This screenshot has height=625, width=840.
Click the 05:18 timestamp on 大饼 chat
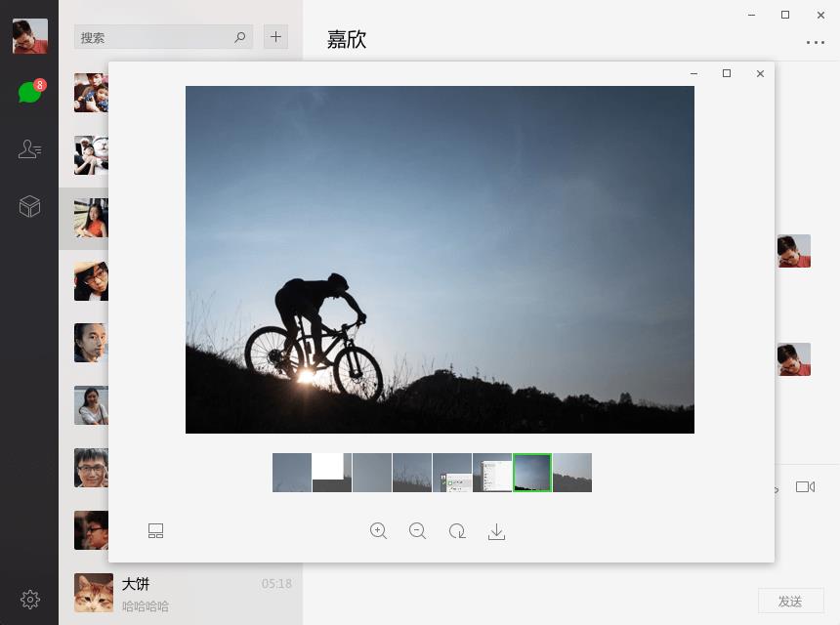coord(276,584)
